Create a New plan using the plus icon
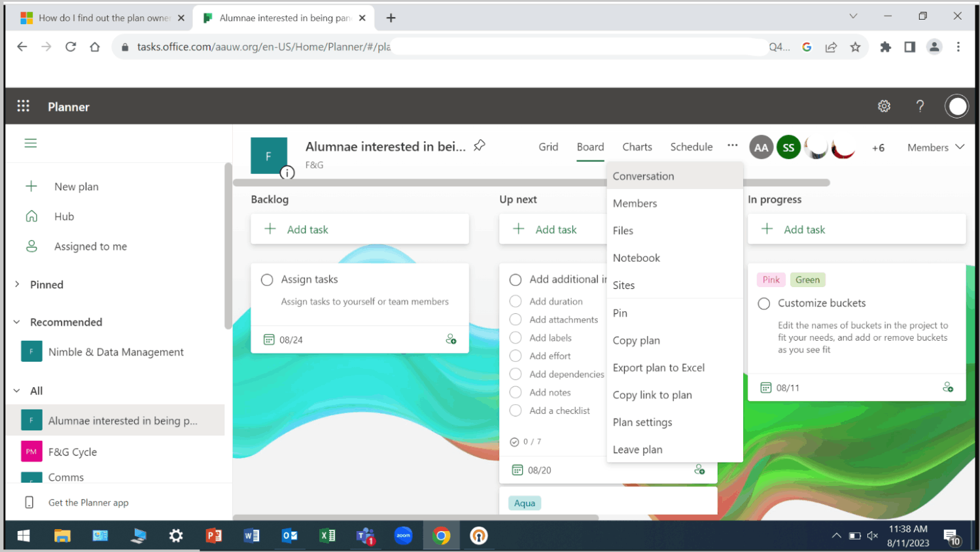 (x=31, y=186)
